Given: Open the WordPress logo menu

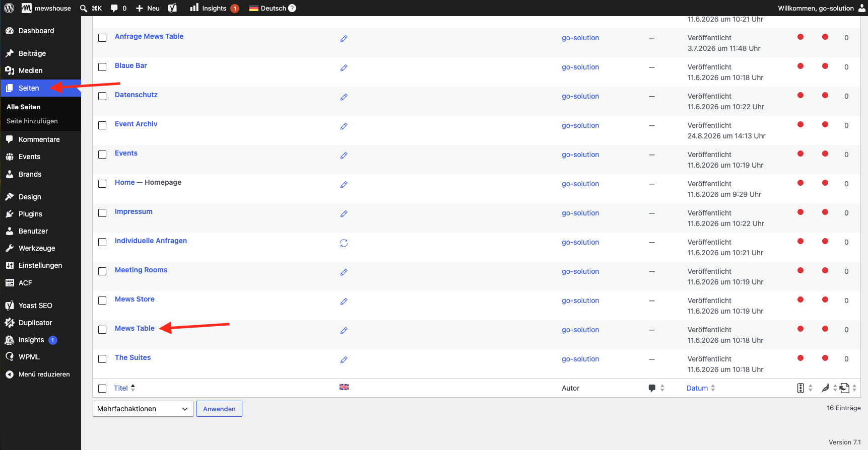Looking at the screenshot, I should pyautogui.click(x=9, y=8).
